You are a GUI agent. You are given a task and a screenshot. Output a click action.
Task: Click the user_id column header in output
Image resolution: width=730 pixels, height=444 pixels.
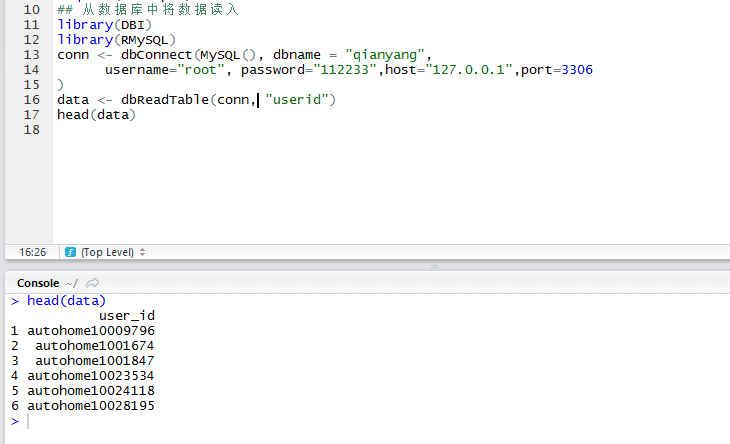point(127,316)
